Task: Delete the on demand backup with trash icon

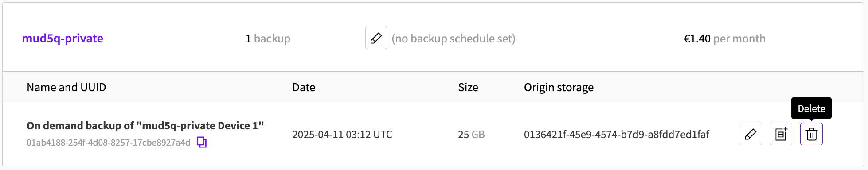Action: point(811,134)
